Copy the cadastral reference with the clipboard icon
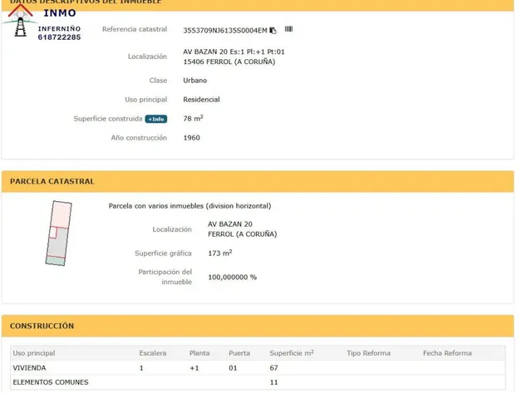 273,31
